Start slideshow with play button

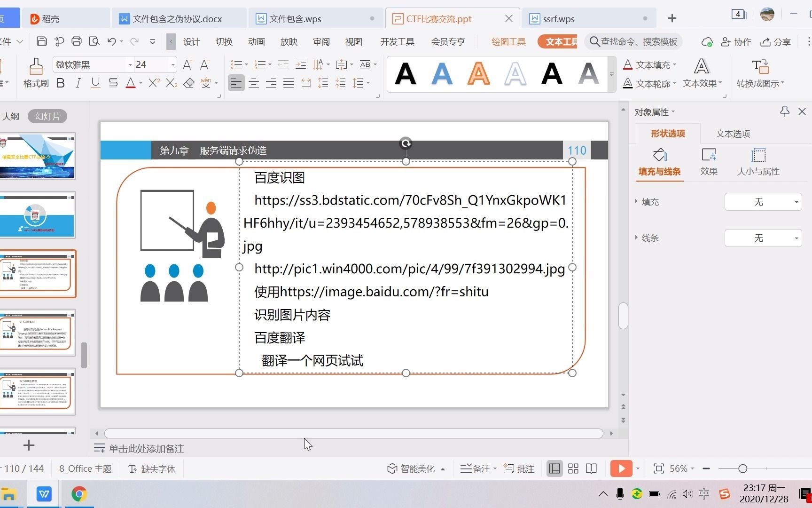pos(621,468)
